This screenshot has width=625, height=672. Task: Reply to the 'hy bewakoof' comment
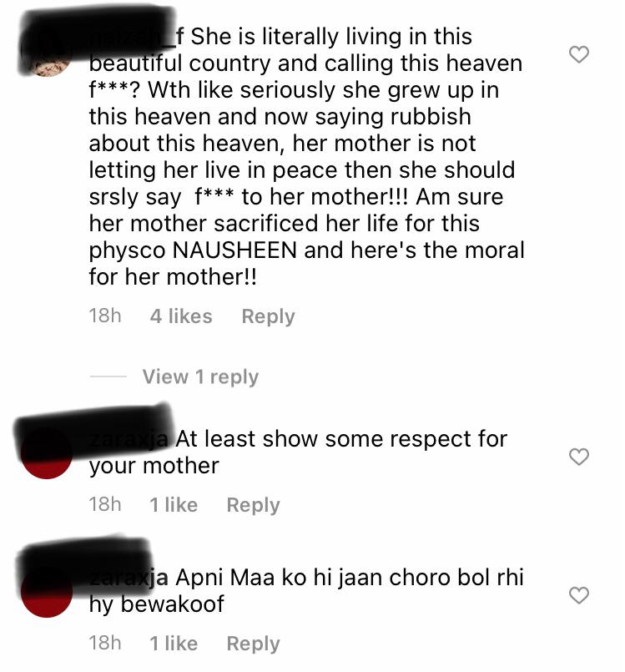[x=253, y=644]
